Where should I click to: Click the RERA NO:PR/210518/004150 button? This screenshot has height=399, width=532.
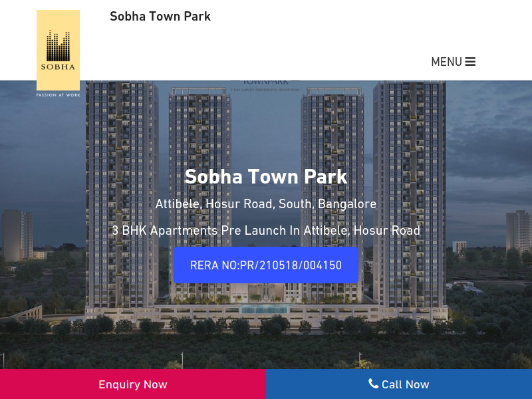266,265
